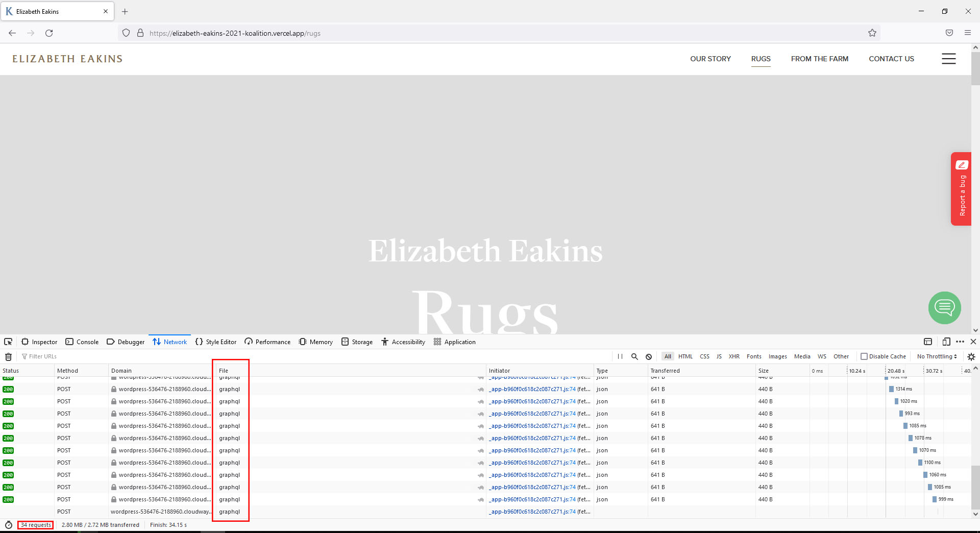Switch to the Debugger tab
Image resolution: width=980 pixels, height=533 pixels.
[x=126, y=342]
